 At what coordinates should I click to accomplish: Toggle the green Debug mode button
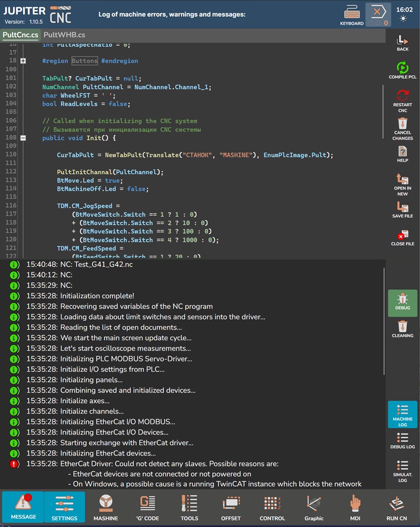pyautogui.click(x=402, y=302)
